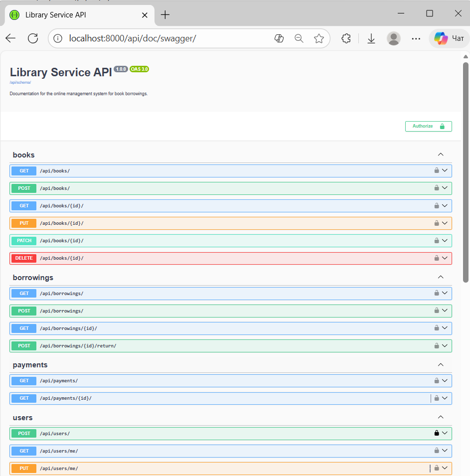Open the downloads icon in toolbar
The height and width of the screenshot is (476, 470).
coord(371,38)
